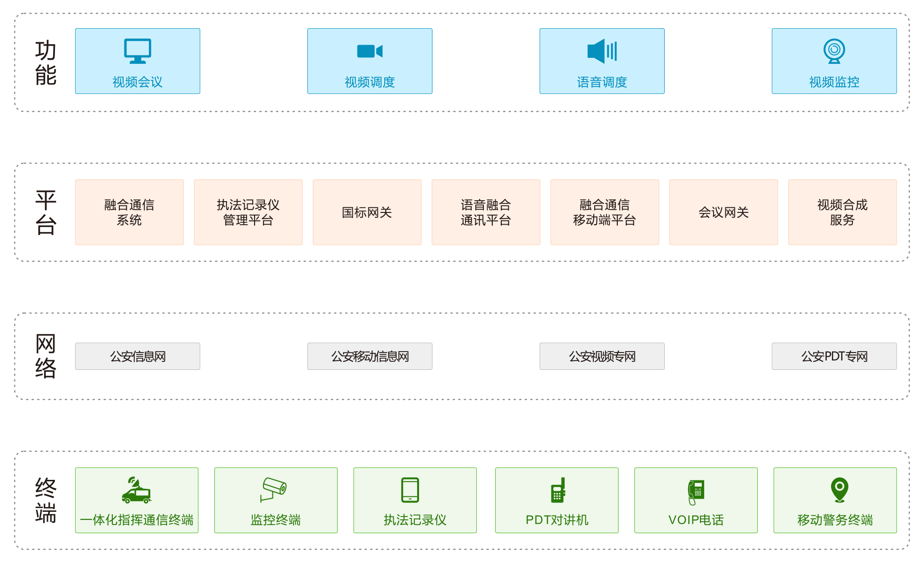The width and height of the screenshot is (924, 564).
Task: Select the 语音融合通讯平台 box
Action: click(486, 212)
